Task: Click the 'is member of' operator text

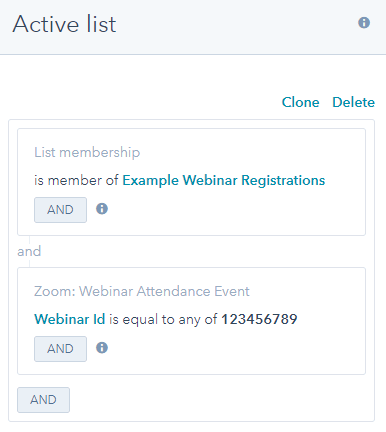Action: (x=76, y=180)
